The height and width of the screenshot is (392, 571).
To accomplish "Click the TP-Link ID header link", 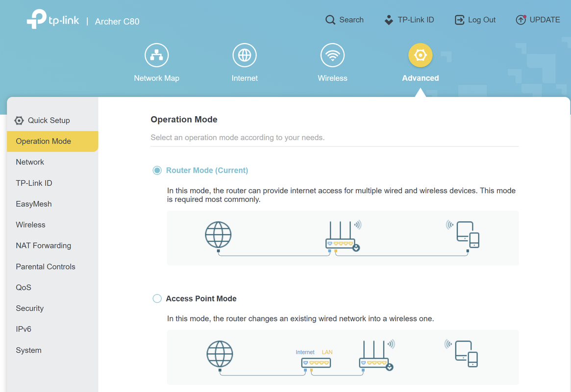I will pos(416,20).
